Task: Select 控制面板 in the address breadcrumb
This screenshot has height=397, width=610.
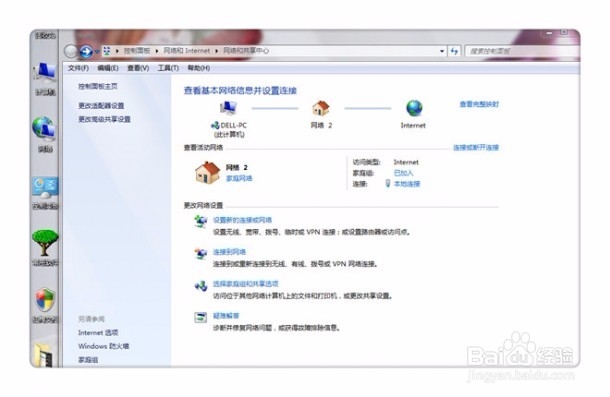Action: pyautogui.click(x=137, y=51)
